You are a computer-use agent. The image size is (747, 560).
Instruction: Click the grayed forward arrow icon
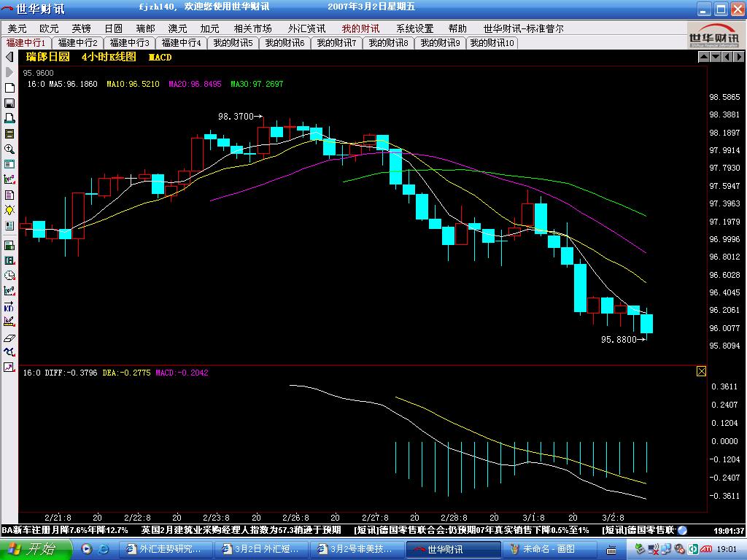pyautogui.click(x=9, y=72)
